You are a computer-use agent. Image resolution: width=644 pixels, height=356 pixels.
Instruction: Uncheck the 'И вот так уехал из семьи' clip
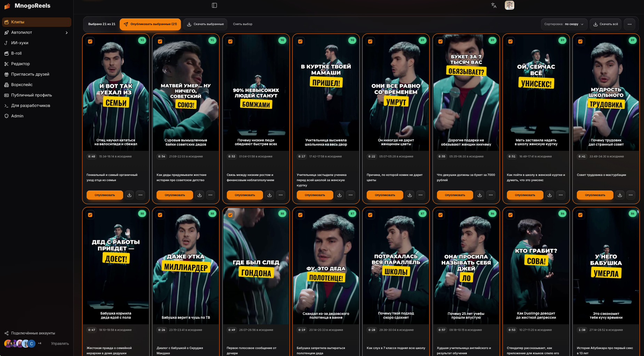point(90,41)
